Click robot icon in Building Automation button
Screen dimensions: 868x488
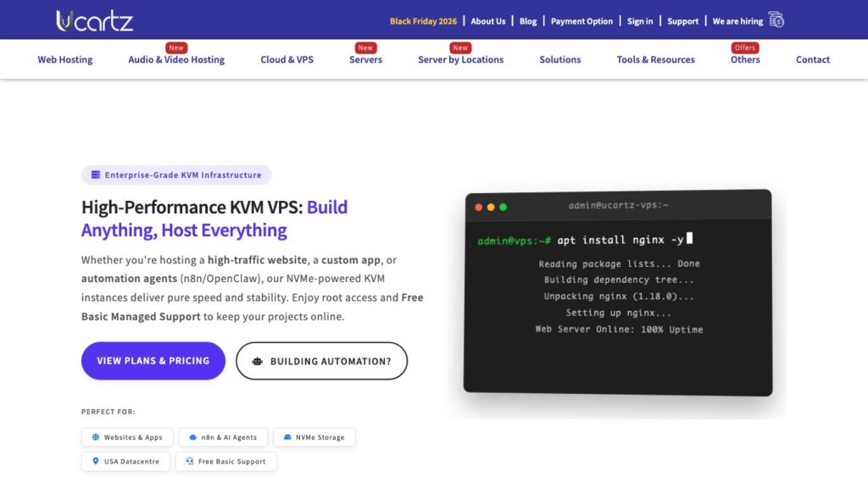pos(258,361)
